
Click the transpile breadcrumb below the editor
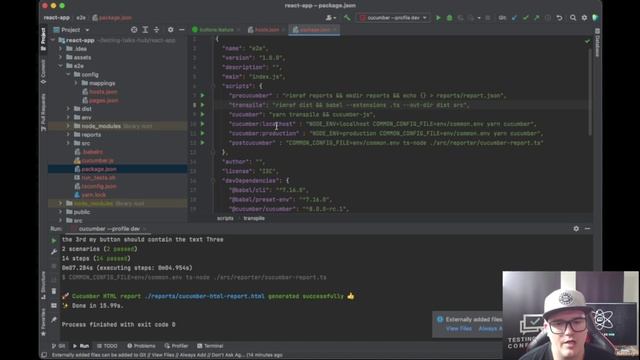254,218
